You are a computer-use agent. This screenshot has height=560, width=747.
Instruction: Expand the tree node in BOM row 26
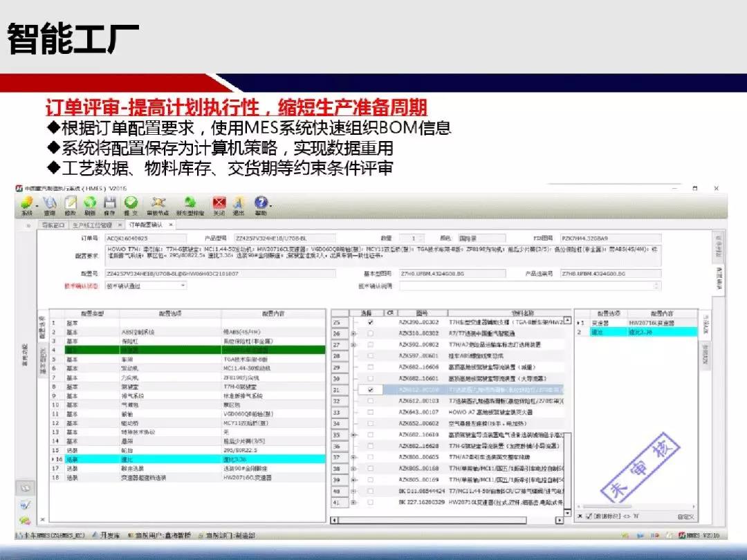[353, 333]
